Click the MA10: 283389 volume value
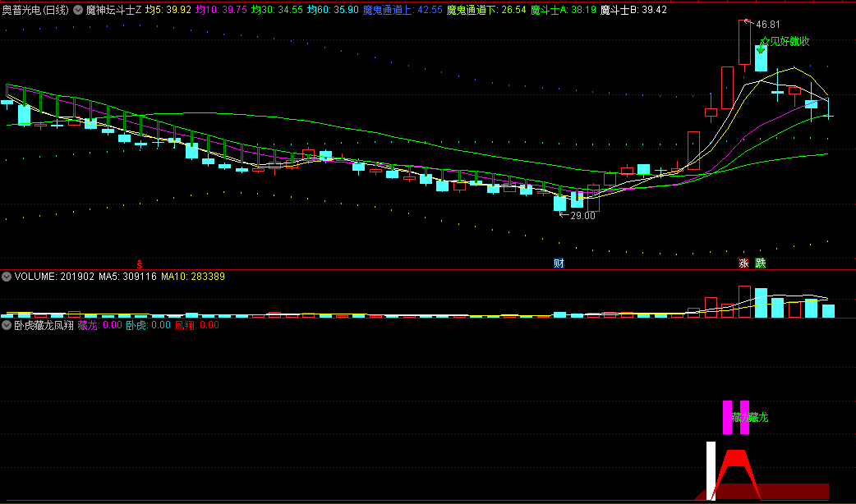Viewport: 856px width, 504px height. click(x=193, y=277)
